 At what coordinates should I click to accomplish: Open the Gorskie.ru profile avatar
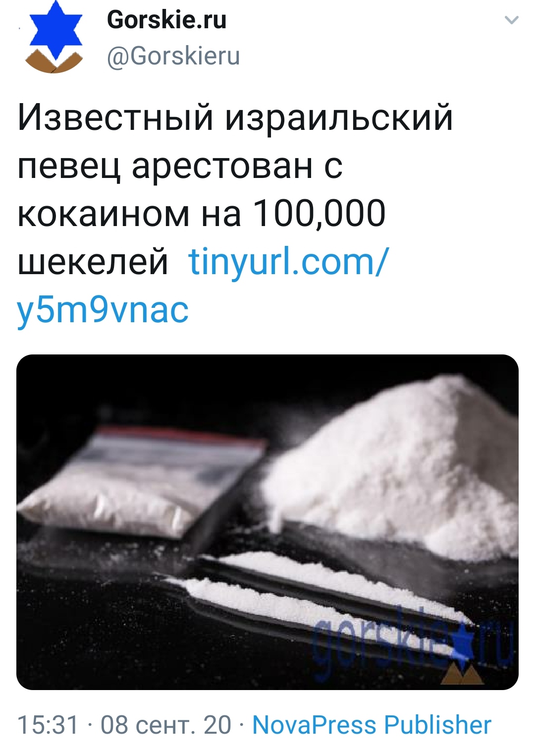(x=54, y=38)
